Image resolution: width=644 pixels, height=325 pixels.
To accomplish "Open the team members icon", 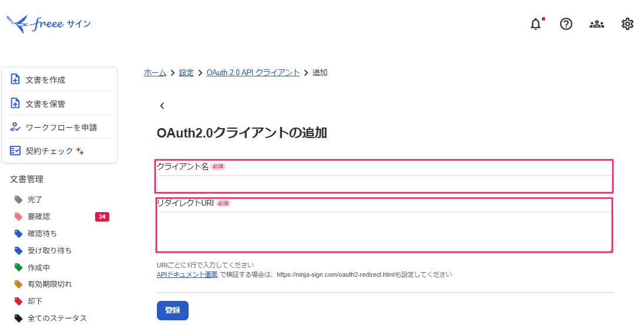I will pyautogui.click(x=597, y=24).
